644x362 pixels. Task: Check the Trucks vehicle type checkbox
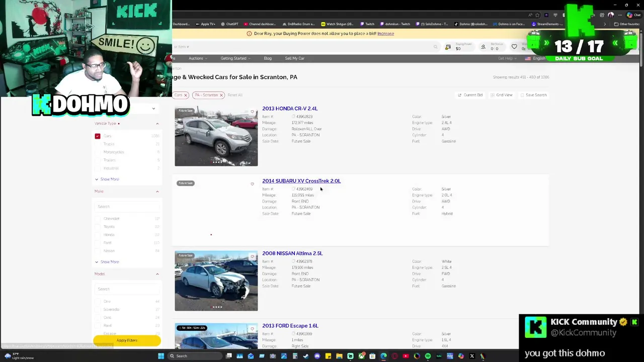coord(98,144)
